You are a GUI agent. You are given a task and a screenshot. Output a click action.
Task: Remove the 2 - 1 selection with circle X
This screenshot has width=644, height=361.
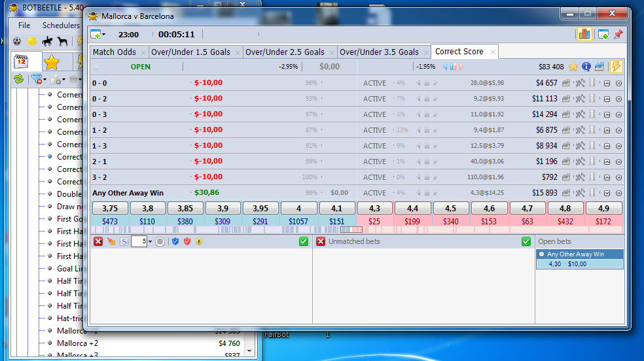618,162
